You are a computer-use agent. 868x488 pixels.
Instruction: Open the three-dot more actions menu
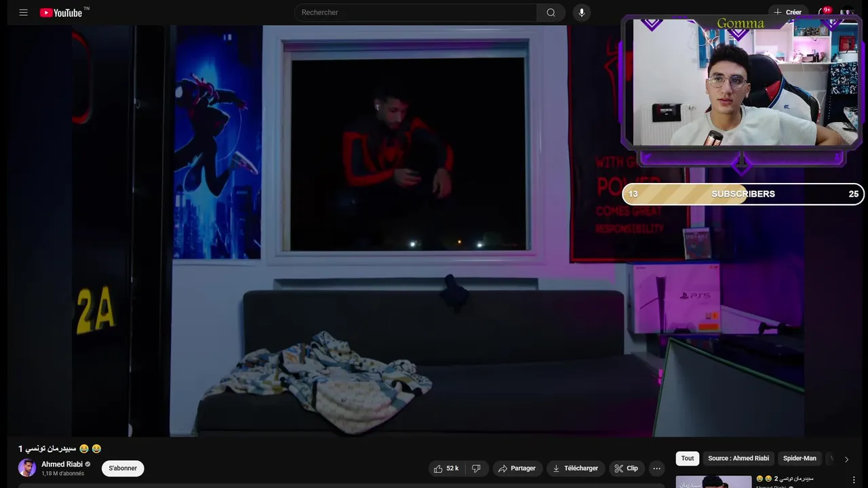(656, 468)
